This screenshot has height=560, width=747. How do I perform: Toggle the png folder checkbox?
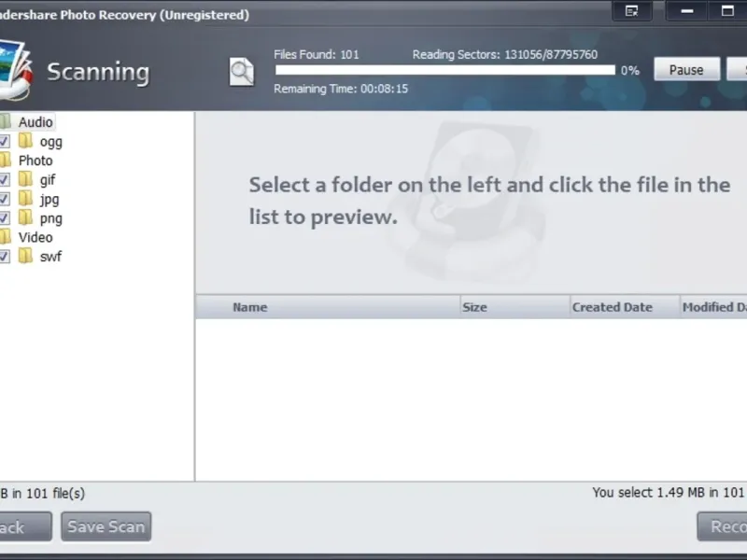click(4, 218)
